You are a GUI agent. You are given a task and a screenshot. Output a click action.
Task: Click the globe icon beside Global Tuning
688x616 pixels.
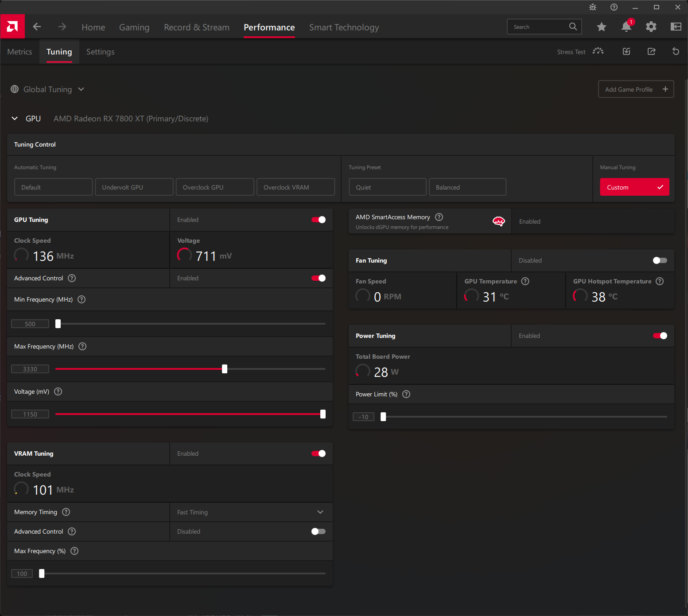tap(15, 89)
